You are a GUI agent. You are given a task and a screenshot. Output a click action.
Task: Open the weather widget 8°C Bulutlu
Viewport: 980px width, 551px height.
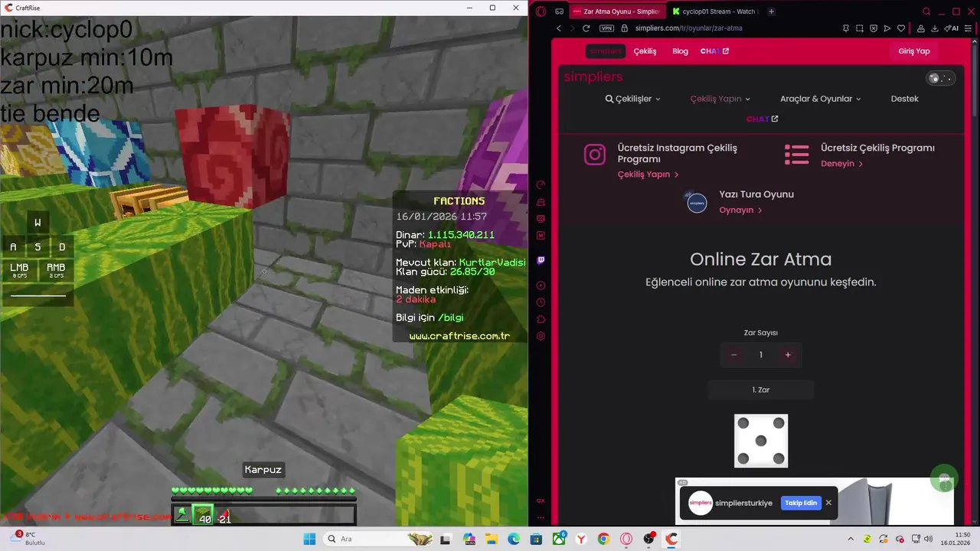28,539
